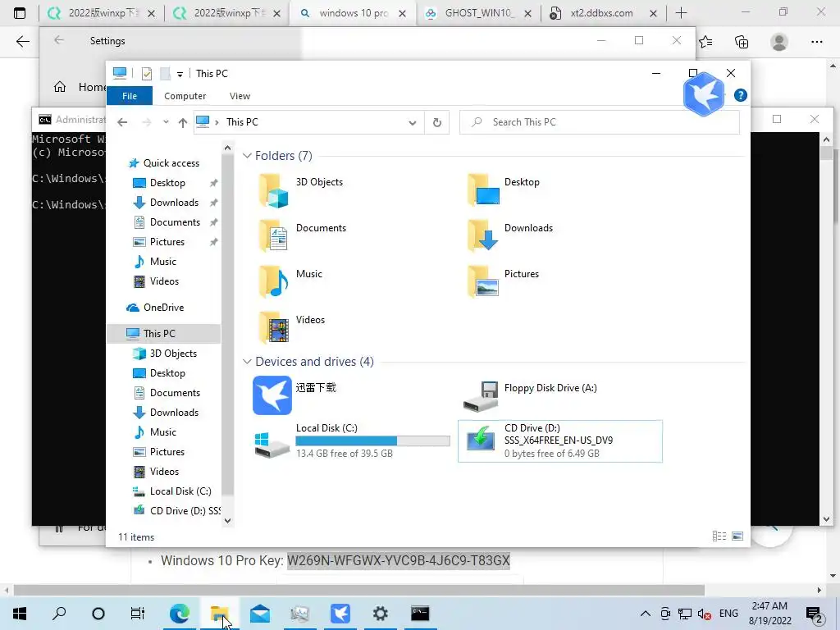Click the Windows Start button
Screen dimensions: 840x630
point(20,613)
